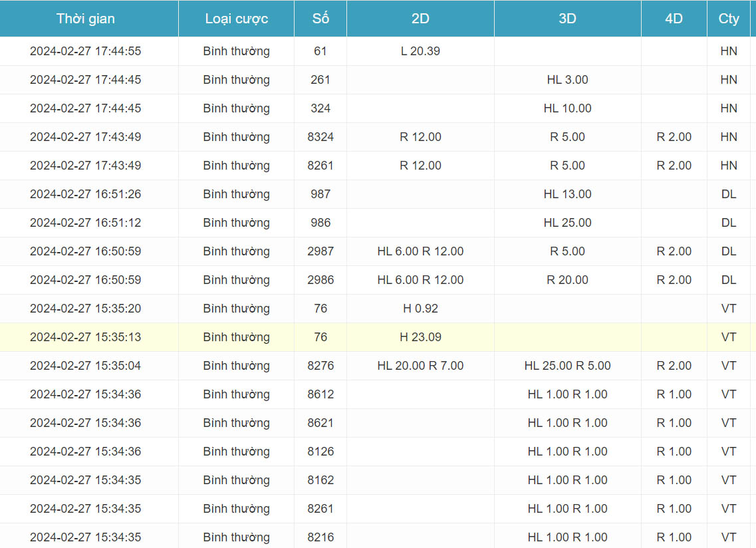Select timestamp 2024-02-27 17:44:55
Image resolution: width=756 pixels, height=548 pixels.
[85, 51]
